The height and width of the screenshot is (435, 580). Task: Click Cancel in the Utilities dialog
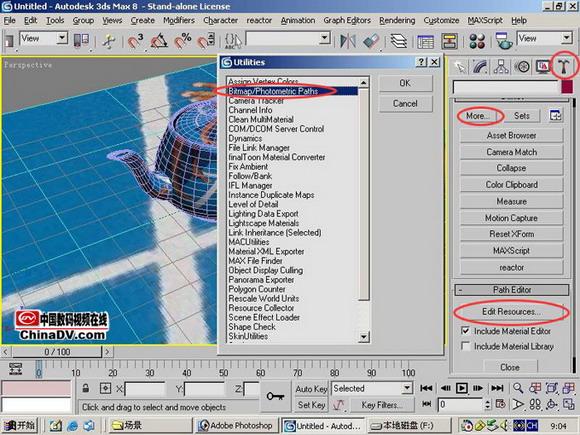[405, 104]
